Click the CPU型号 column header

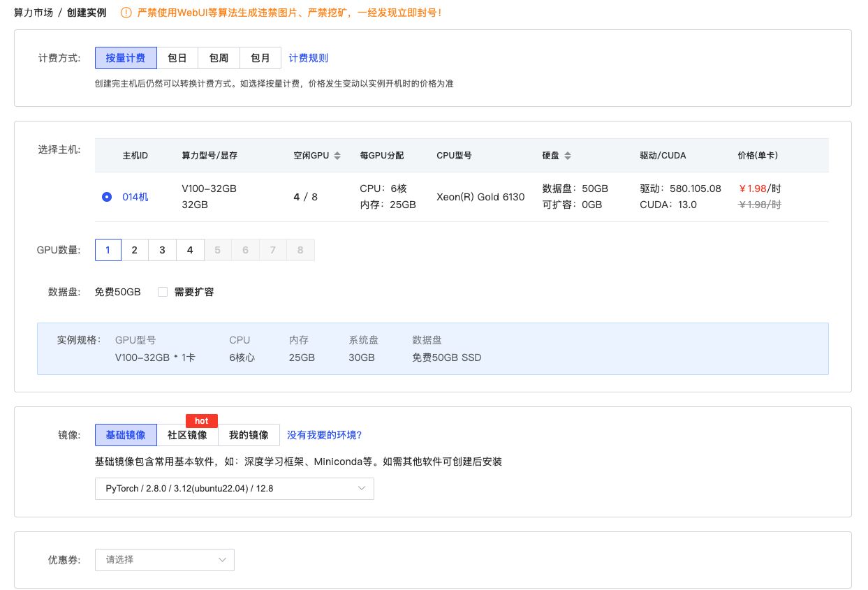pyautogui.click(x=454, y=156)
